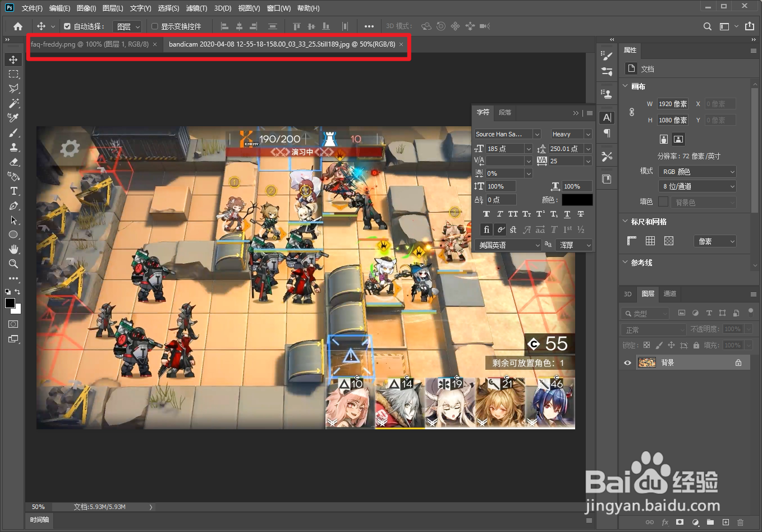This screenshot has height=532, width=762.
Task: Select the Rectangular Marquee tool
Action: coord(13,74)
